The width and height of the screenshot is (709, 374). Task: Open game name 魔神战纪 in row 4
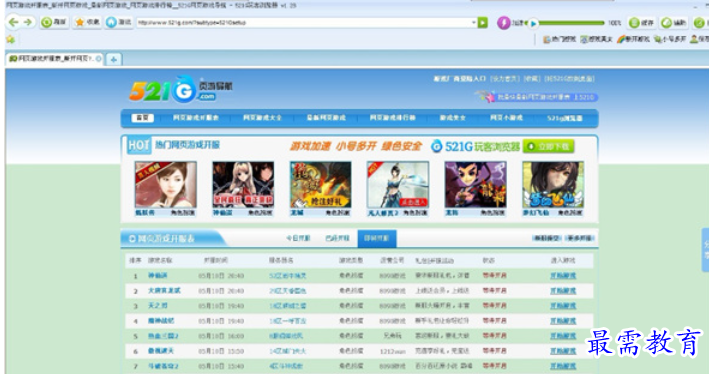(x=161, y=321)
